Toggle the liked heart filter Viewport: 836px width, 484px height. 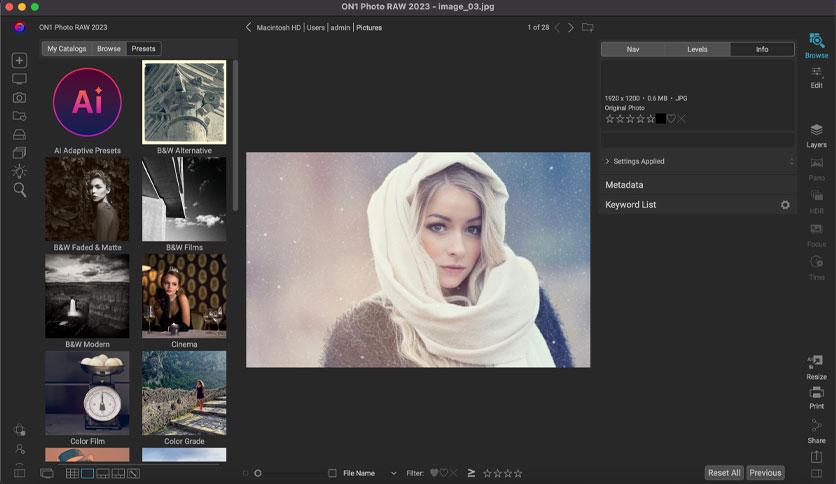pyautogui.click(x=434, y=473)
